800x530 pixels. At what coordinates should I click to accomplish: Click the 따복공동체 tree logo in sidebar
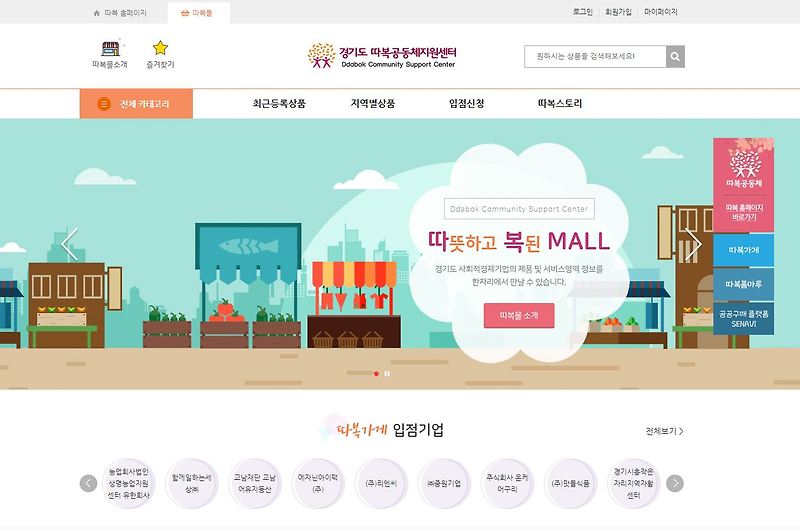(745, 165)
